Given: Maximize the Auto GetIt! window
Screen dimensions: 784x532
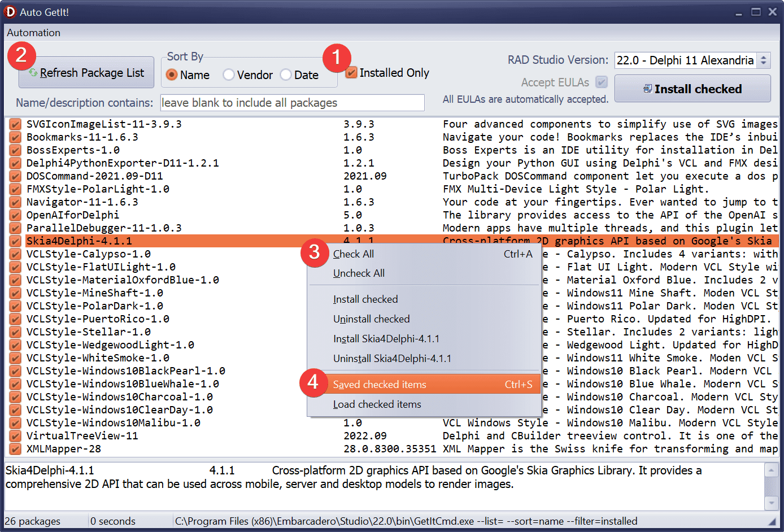Looking at the screenshot, I should click(756, 12).
